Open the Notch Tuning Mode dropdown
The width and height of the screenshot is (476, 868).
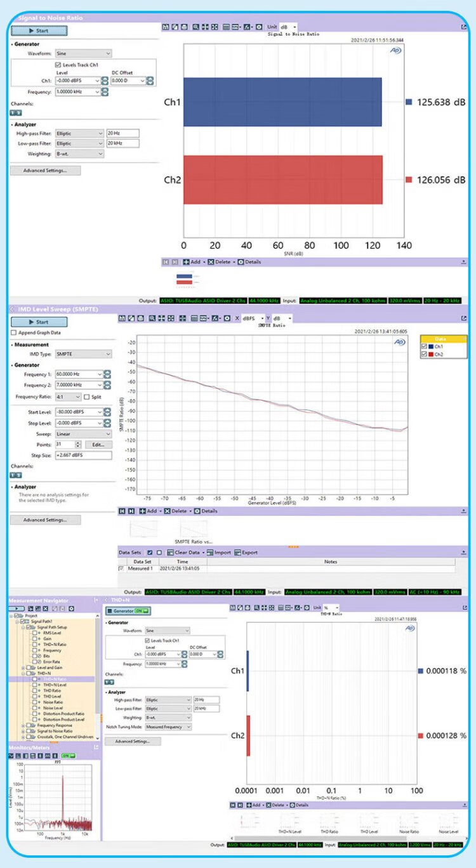(168, 727)
